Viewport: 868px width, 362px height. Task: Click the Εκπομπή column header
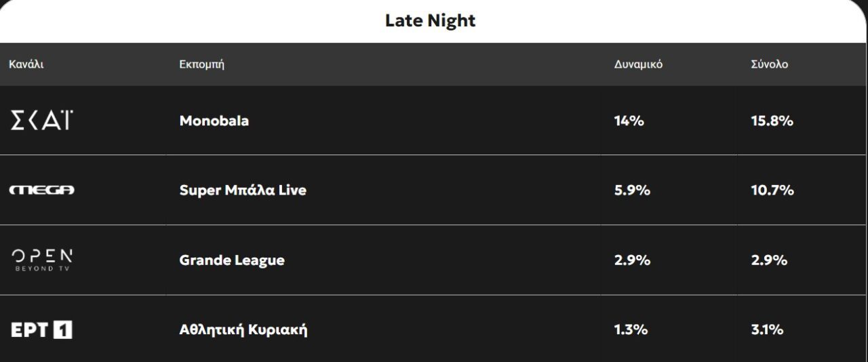click(x=201, y=64)
